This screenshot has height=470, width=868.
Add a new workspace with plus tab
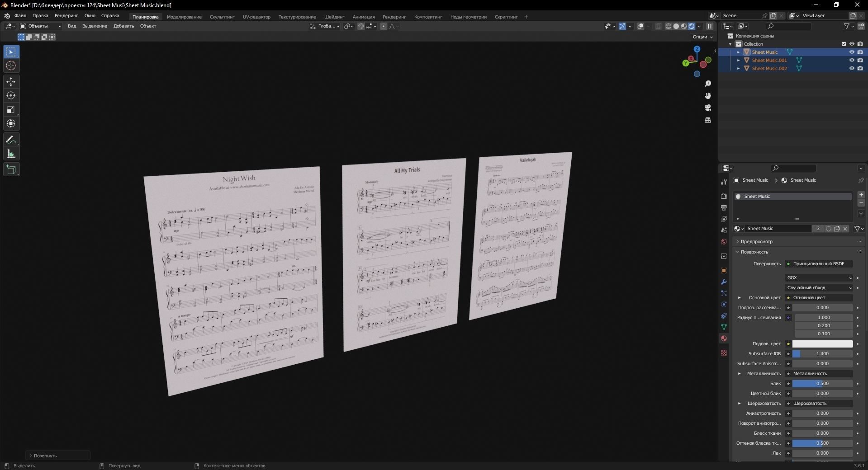coord(526,17)
